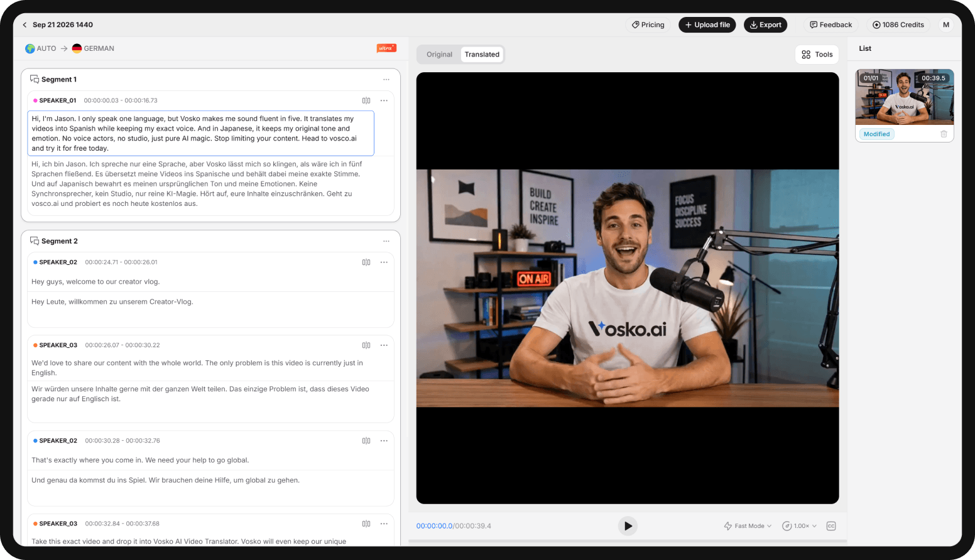Screen dimensions: 975x560
Task: Open more options for SPEAKER_03 at 00:00:32.84
Action: [x=384, y=524]
